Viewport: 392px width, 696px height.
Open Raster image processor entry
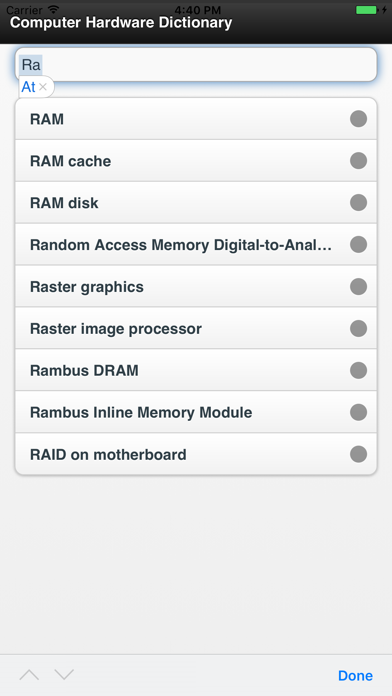point(196,328)
